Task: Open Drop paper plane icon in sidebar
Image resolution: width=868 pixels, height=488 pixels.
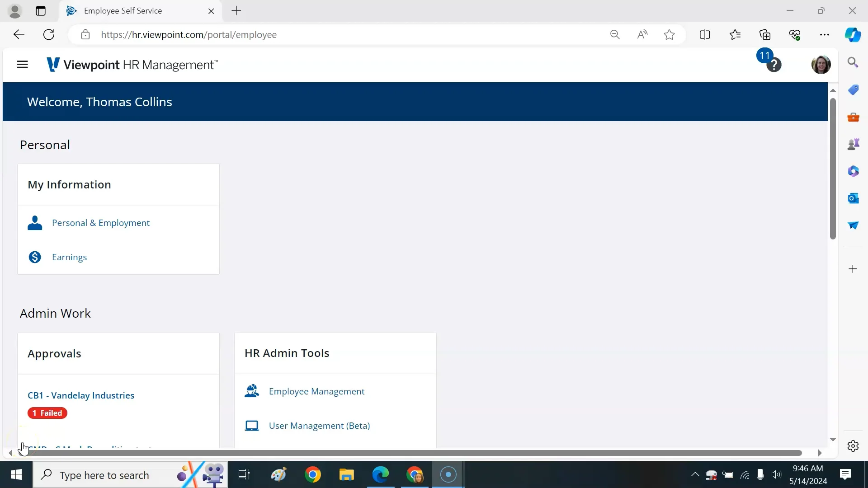Action: click(x=853, y=225)
